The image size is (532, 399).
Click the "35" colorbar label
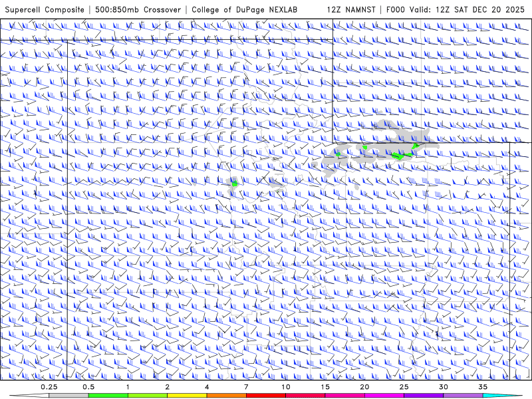[483, 387]
